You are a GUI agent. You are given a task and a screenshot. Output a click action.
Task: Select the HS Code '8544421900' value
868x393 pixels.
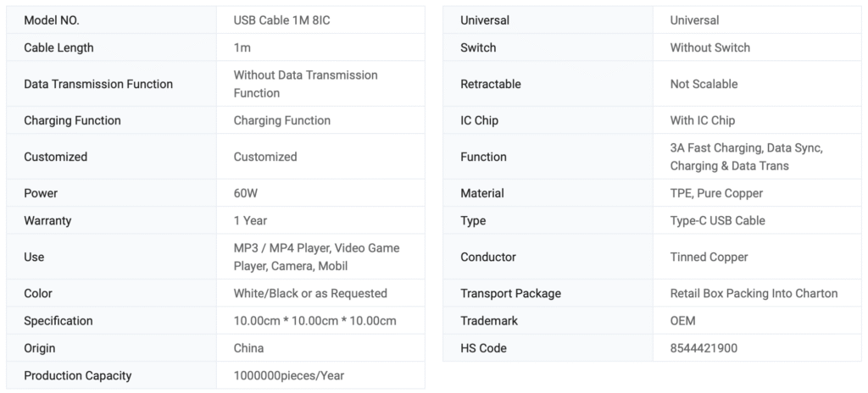tap(704, 348)
